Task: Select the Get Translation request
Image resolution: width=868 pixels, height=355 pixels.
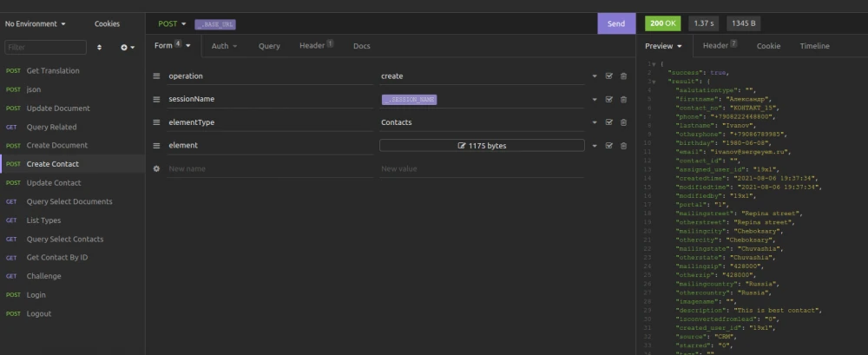Action: tap(73, 71)
